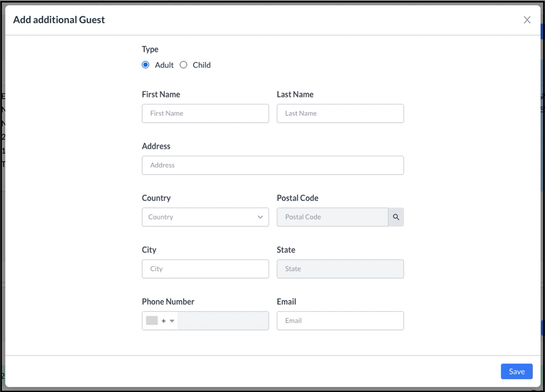The image size is (545, 392).
Task: Click the Email input field
Action: coord(340,321)
